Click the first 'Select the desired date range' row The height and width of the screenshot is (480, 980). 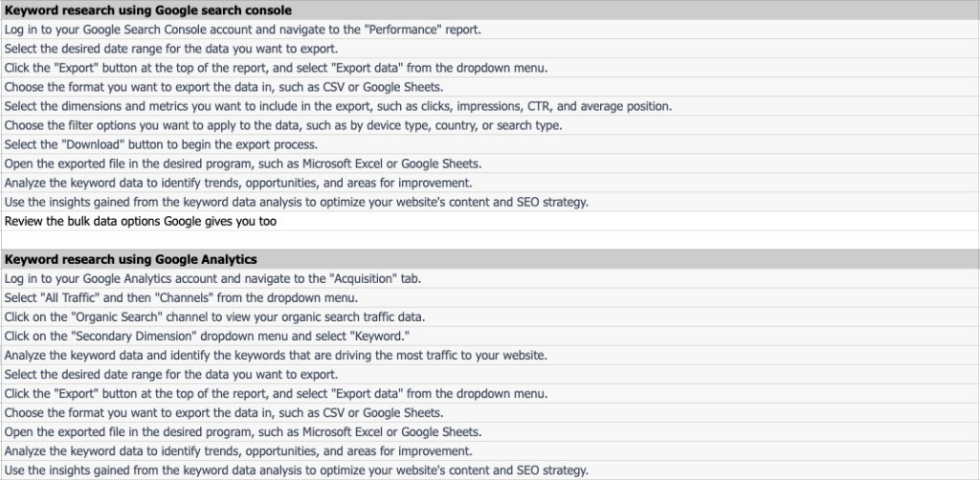coord(490,49)
